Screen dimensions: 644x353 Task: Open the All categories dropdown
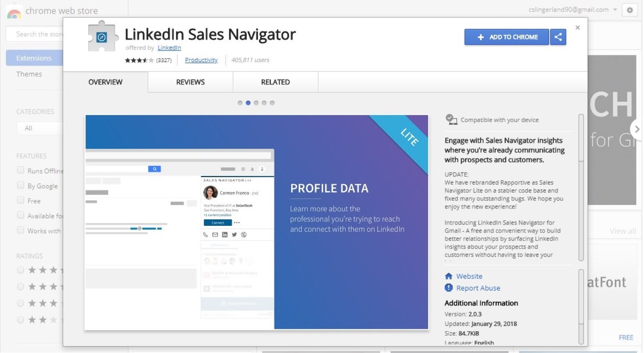[40, 128]
